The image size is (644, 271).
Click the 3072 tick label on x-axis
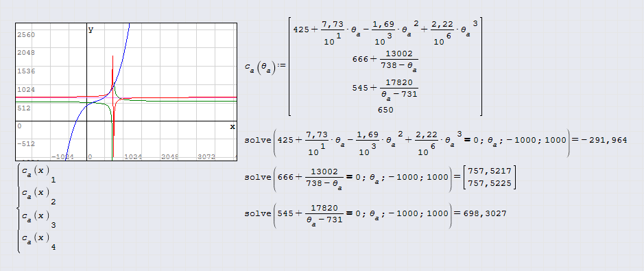point(206,157)
